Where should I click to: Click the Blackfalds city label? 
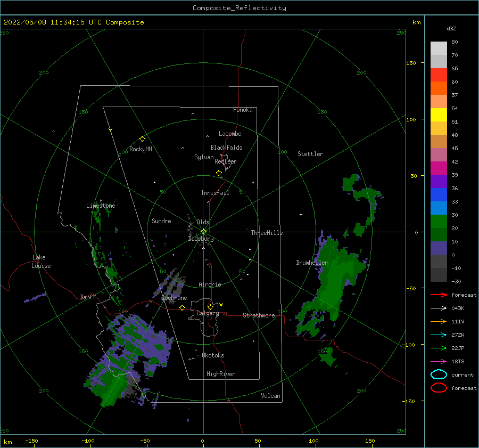[x=226, y=148]
